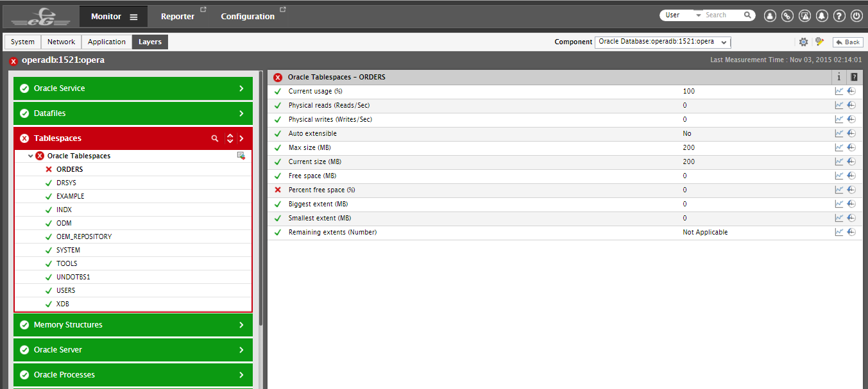Open the help book icon for ORDERS panel
This screenshot has height=389, width=868.
[854, 77]
